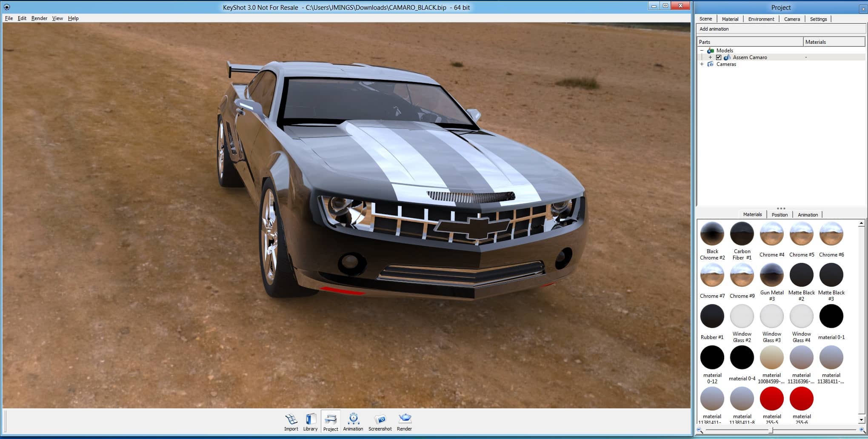Select the red material 255-5 swatch
The height and width of the screenshot is (439, 868).
[x=771, y=399]
